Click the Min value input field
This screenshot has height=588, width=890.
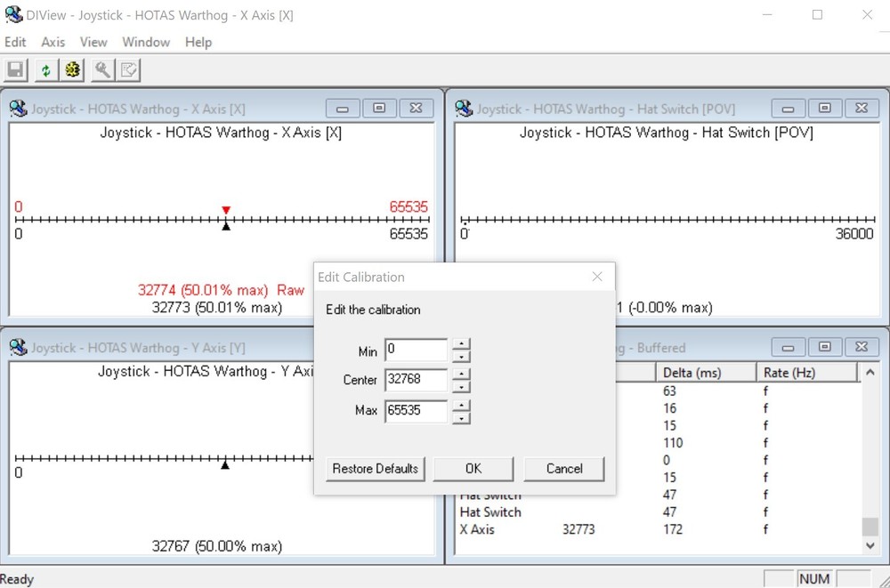416,350
